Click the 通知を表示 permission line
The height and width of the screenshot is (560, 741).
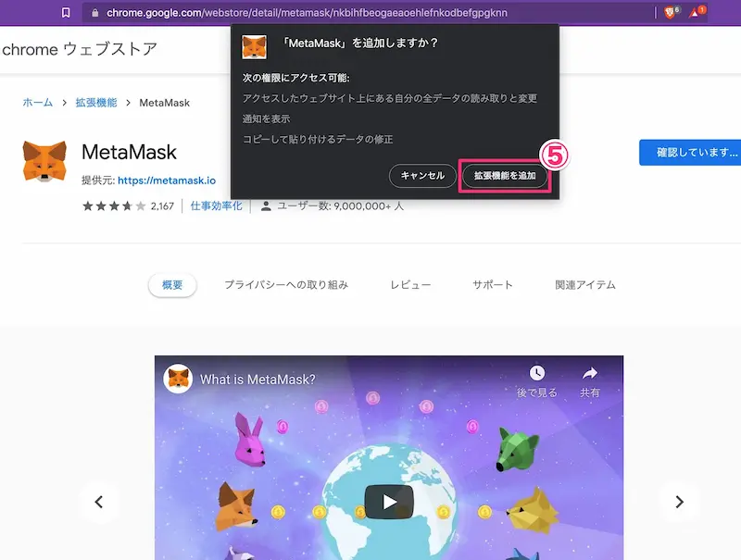(266, 118)
